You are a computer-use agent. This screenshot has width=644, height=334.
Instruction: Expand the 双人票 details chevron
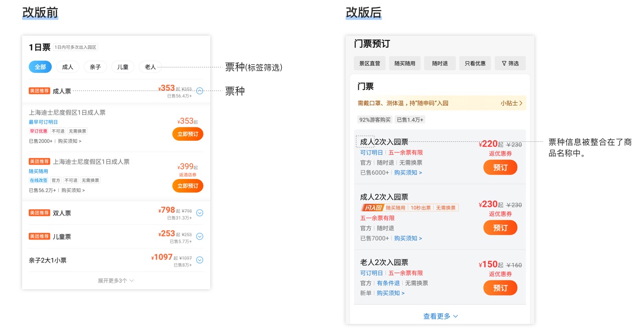(199, 213)
